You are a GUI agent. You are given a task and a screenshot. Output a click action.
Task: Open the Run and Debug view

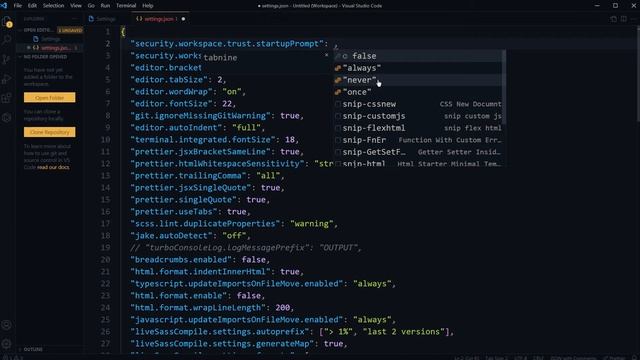coord(7,79)
